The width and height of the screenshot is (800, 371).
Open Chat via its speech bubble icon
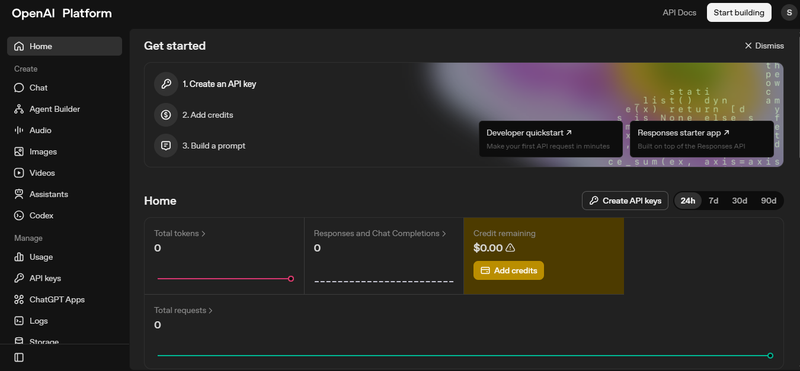point(19,88)
